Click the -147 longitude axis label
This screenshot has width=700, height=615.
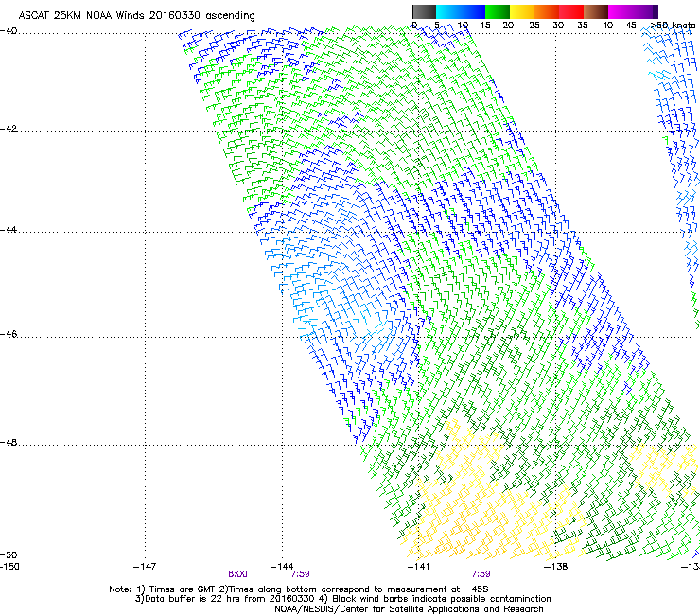[x=145, y=567]
